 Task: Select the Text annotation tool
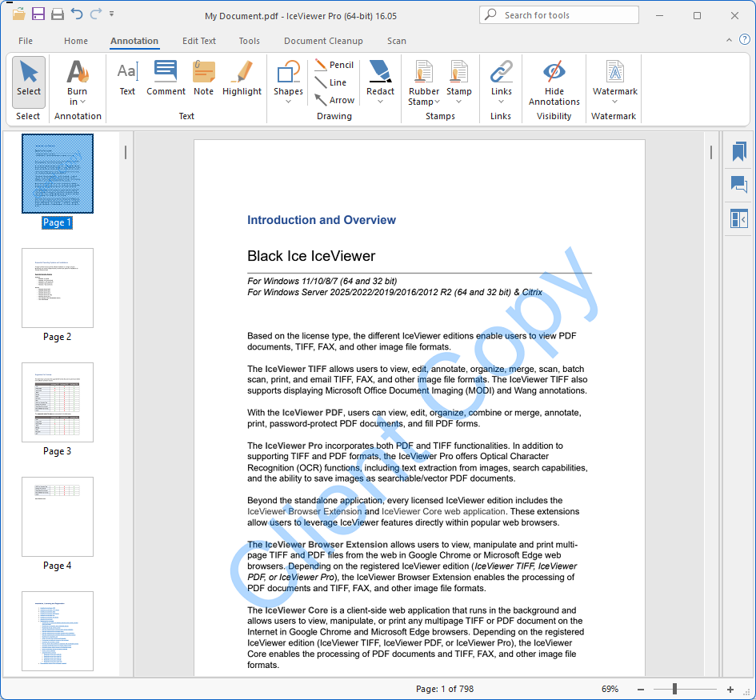[127, 78]
